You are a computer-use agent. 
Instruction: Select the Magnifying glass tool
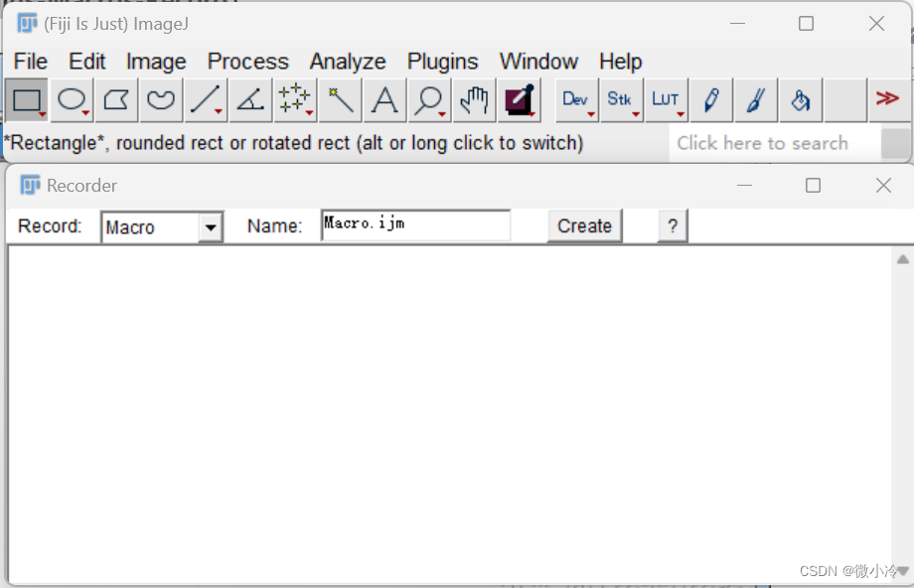point(429,99)
